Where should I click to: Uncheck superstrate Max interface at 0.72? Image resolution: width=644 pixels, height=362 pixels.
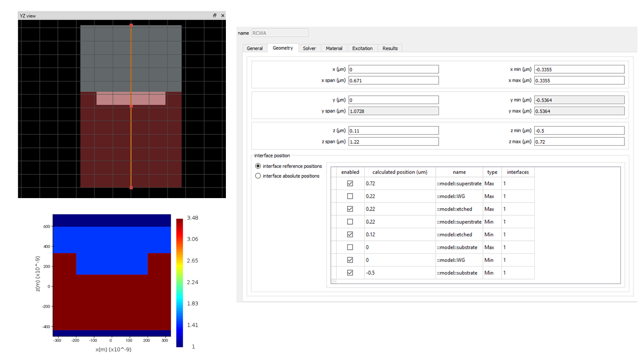[350, 184]
